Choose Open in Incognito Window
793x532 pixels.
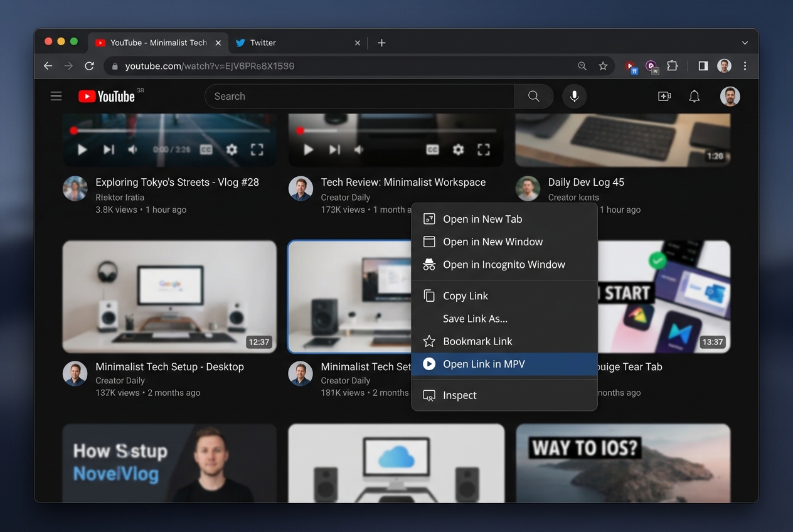point(504,264)
